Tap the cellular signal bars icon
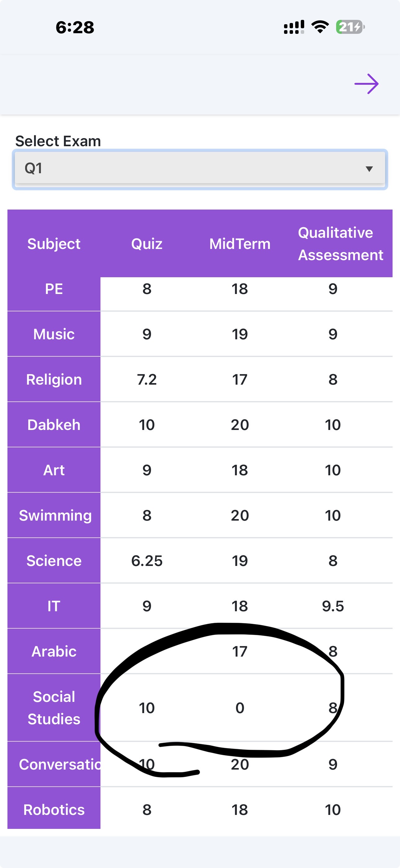400x868 pixels. coord(294,27)
